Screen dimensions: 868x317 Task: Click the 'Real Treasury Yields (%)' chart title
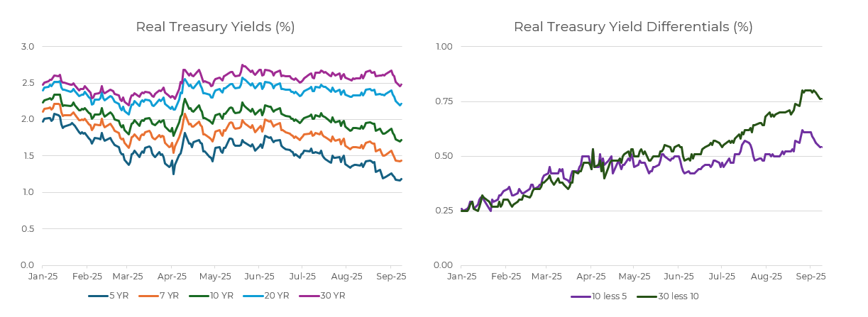215,27
